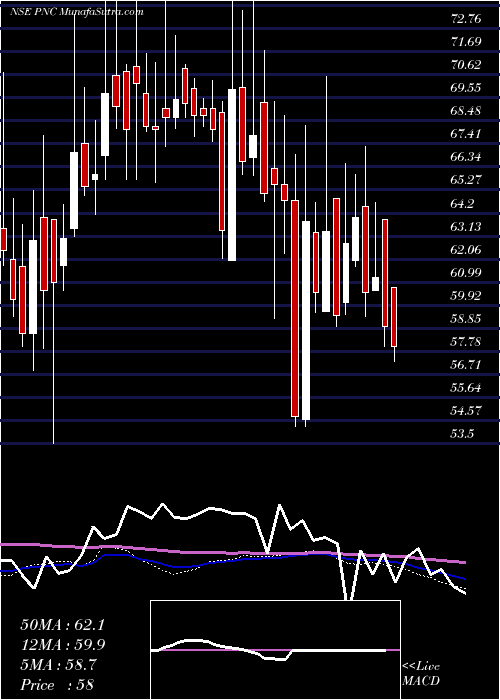Choose the 60.99 price label

[466, 272]
